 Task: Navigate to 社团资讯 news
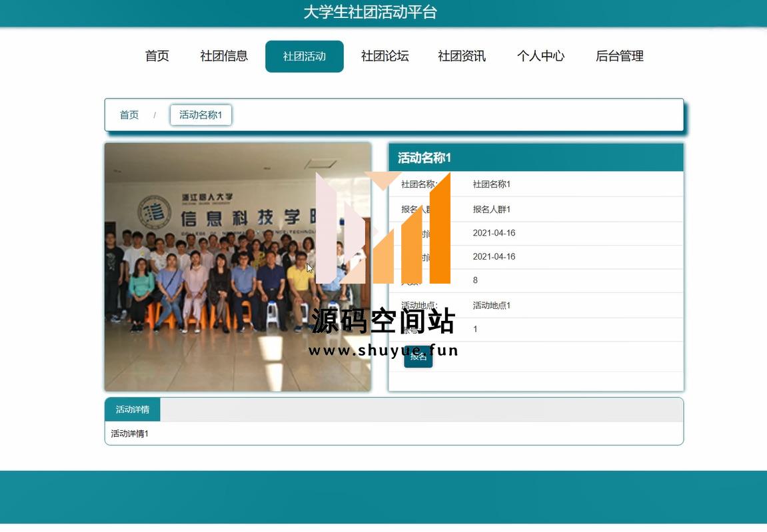(x=461, y=57)
